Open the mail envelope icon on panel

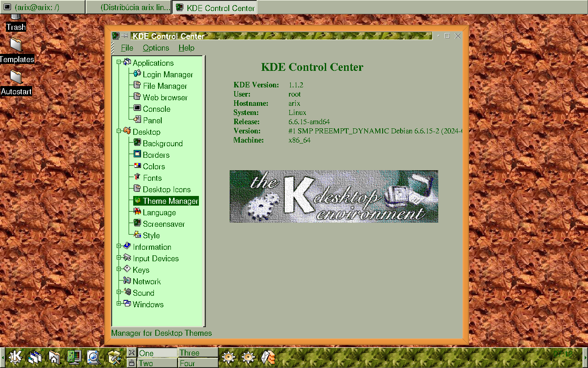coord(268,357)
